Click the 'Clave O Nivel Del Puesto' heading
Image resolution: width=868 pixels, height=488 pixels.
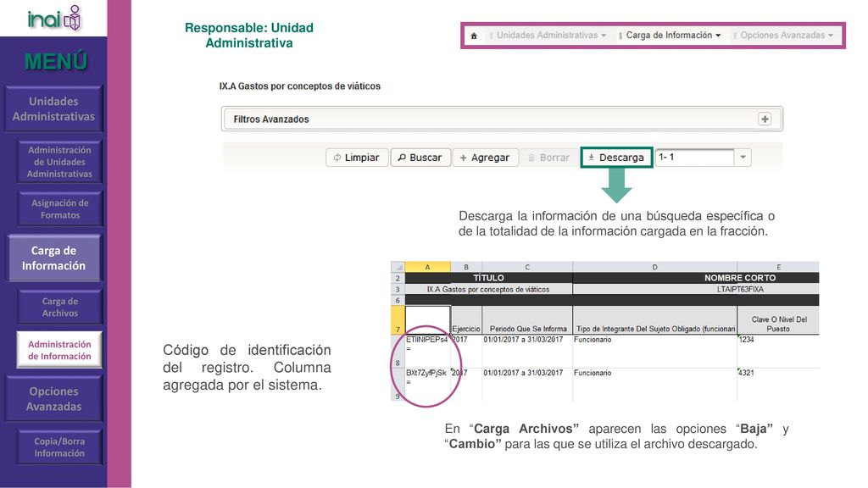point(778,320)
